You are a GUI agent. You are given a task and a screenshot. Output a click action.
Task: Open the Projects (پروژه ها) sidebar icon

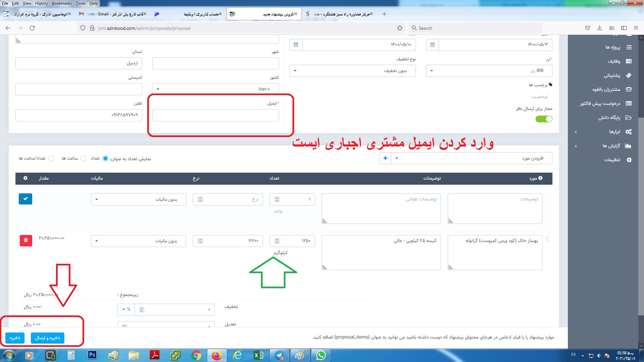(629, 47)
